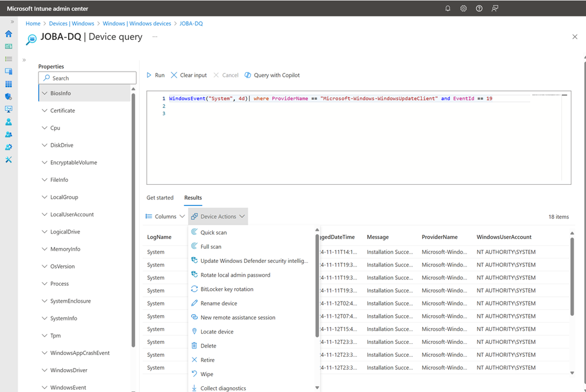Expand the left navigation sidebar chevrons
This screenshot has height=392, width=586.
(x=12, y=22)
